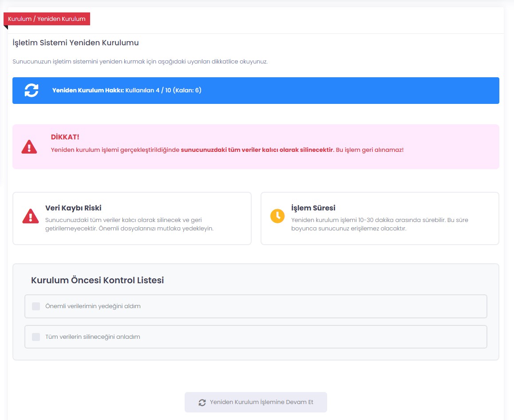Check "Tüm verilerin silineceğini anladım" checkbox

[36, 337]
